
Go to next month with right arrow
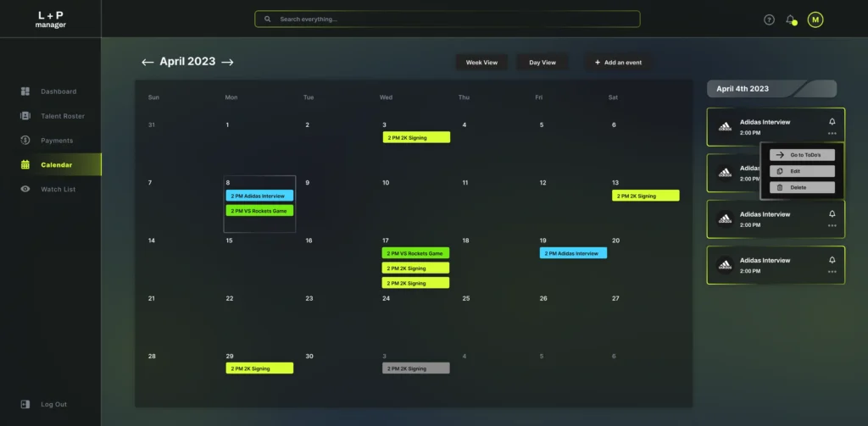coord(227,62)
